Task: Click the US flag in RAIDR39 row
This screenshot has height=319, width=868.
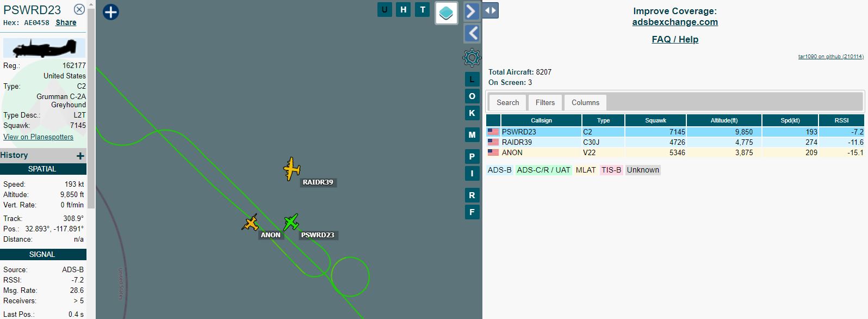Action: coord(493,142)
